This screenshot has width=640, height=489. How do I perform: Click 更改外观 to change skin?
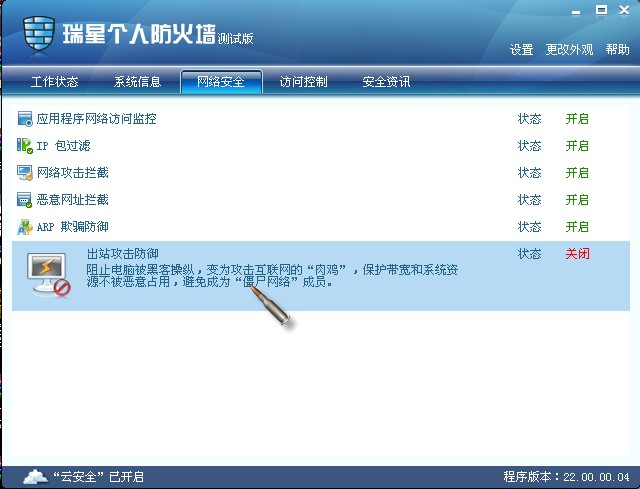click(569, 50)
